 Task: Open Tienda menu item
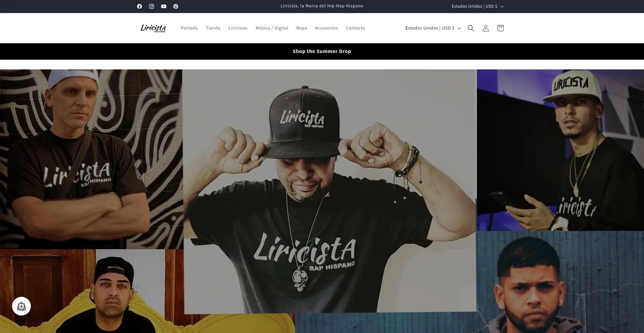(x=213, y=28)
